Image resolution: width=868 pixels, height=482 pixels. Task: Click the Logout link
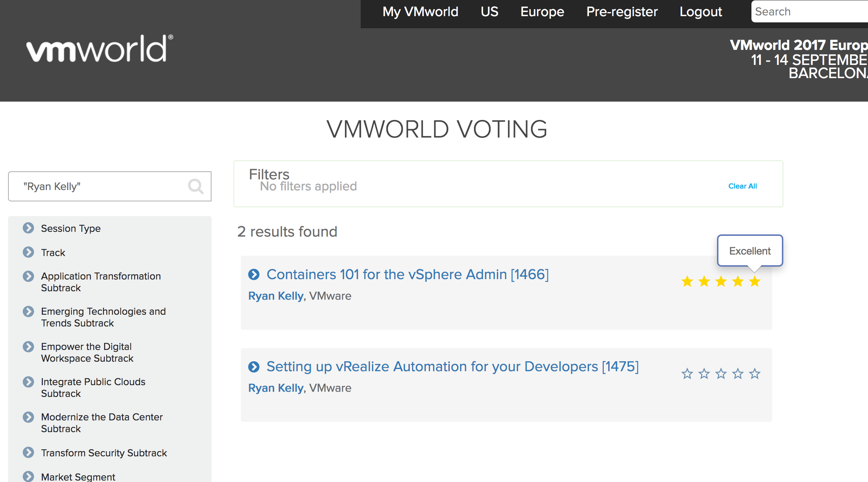coord(700,12)
